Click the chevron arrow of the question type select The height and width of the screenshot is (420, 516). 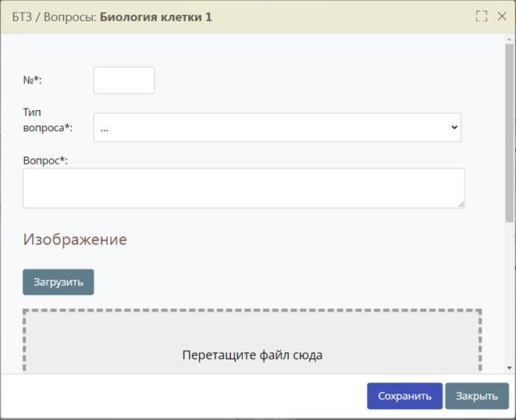[x=454, y=127]
